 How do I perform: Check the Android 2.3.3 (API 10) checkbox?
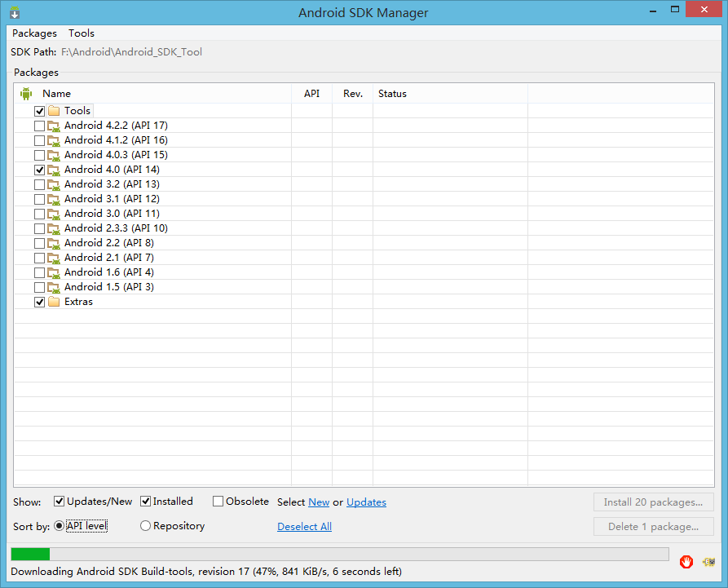39,228
